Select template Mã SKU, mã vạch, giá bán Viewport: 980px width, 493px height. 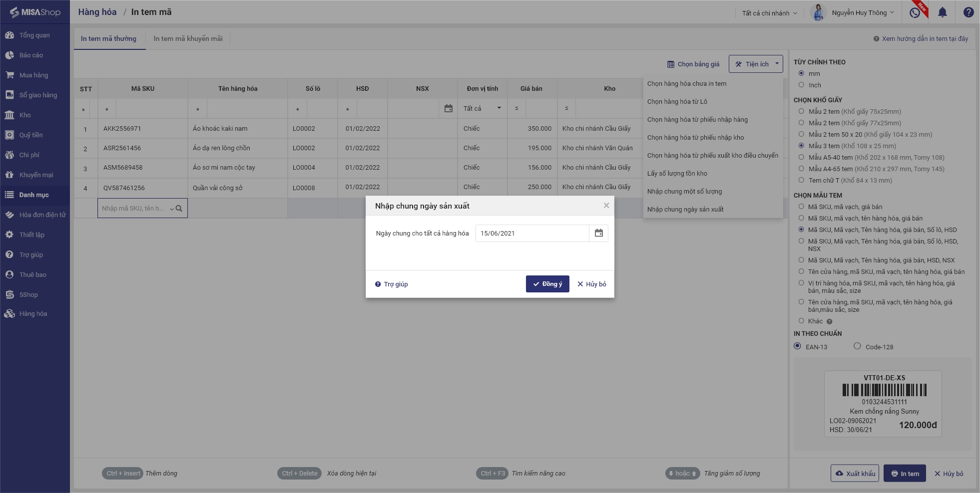pyautogui.click(x=801, y=207)
